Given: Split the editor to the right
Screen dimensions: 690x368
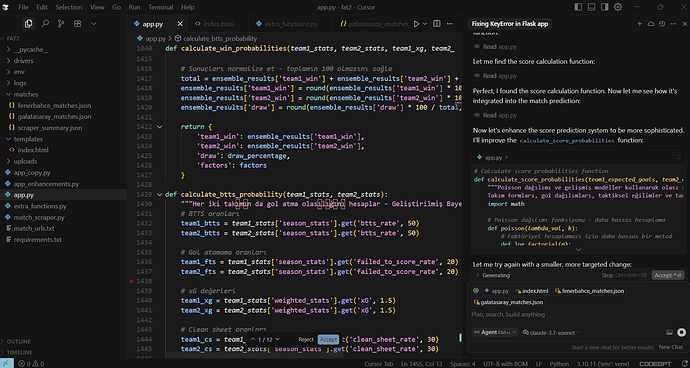Looking at the screenshot, I should pyautogui.click(x=437, y=24).
